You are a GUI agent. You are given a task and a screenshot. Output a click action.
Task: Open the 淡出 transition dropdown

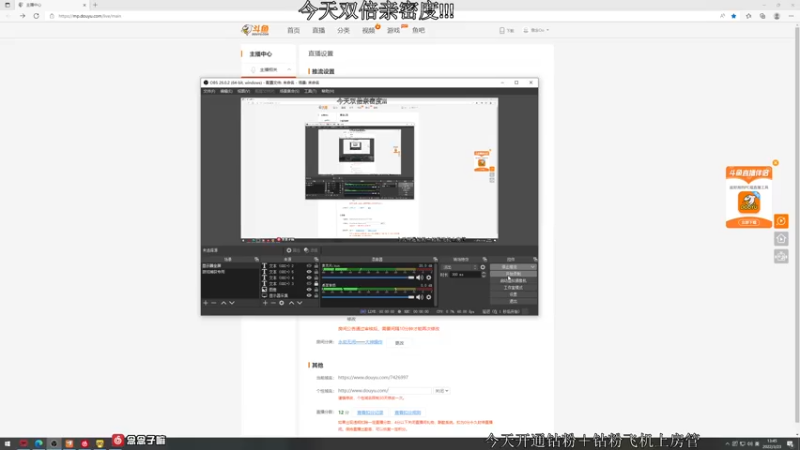coord(459,267)
